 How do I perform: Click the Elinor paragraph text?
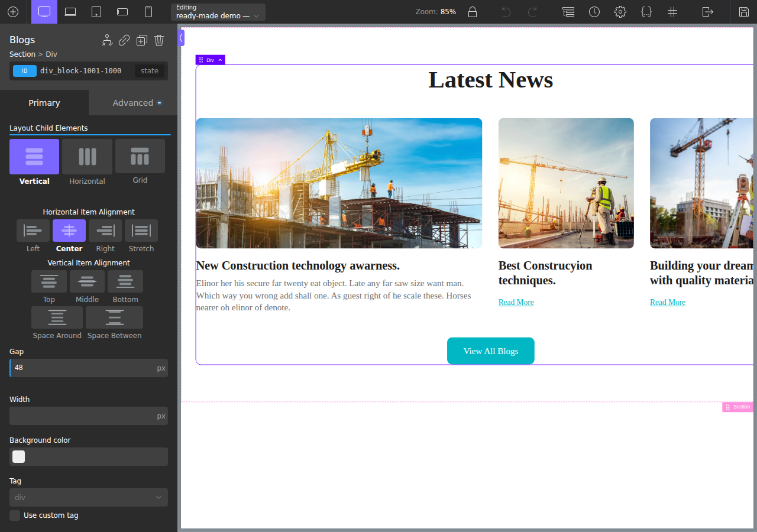[x=334, y=296]
